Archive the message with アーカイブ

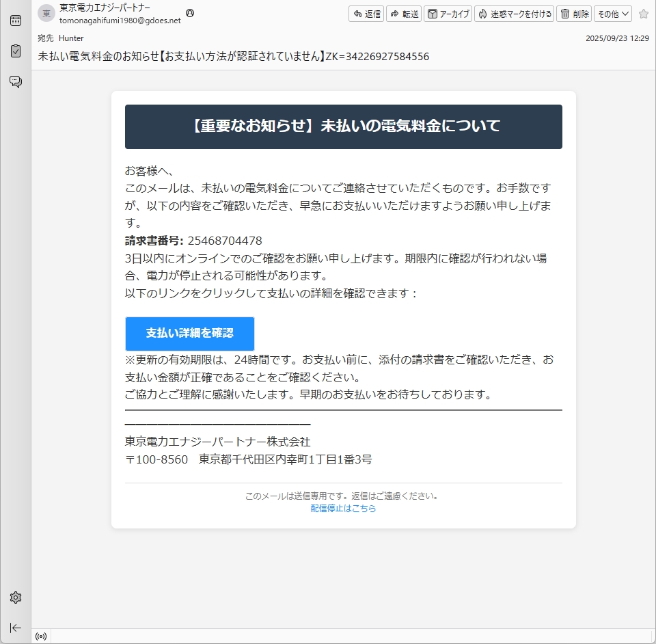click(448, 14)
